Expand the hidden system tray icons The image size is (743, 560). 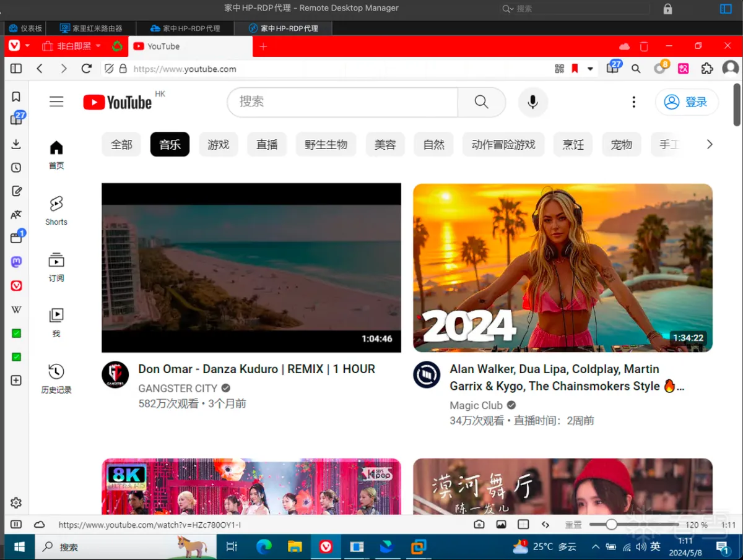pos(596,547)
